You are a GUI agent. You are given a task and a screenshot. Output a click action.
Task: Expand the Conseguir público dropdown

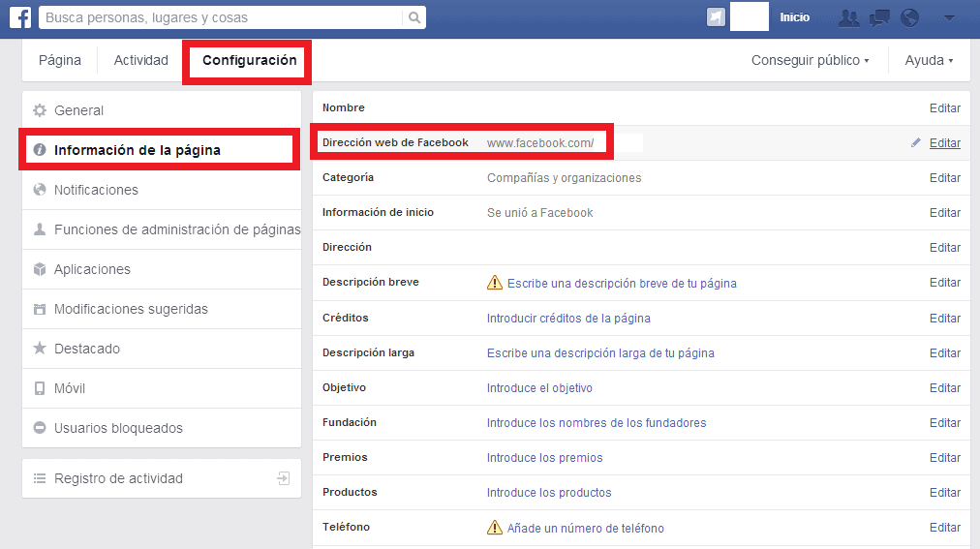click(x=810, y=60)
